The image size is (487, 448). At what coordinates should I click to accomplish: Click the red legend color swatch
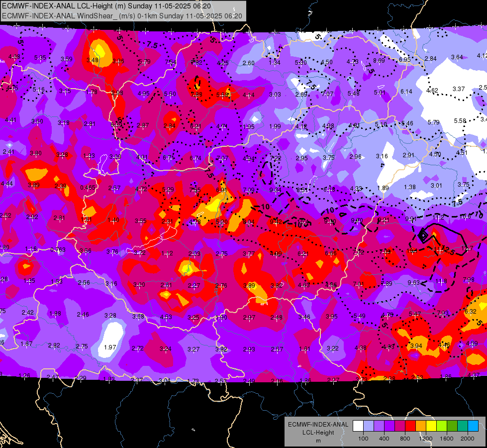[x=410, y=426]
